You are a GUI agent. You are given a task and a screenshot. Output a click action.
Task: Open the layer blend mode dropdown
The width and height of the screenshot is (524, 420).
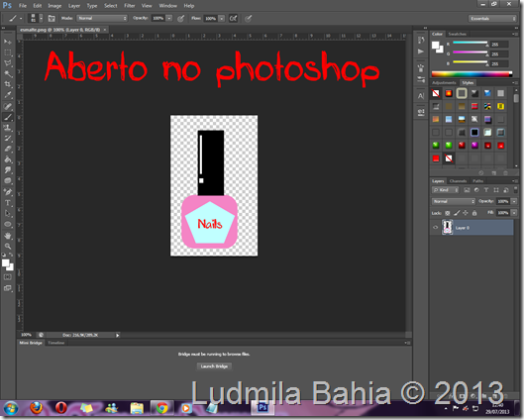coord(454,201)
